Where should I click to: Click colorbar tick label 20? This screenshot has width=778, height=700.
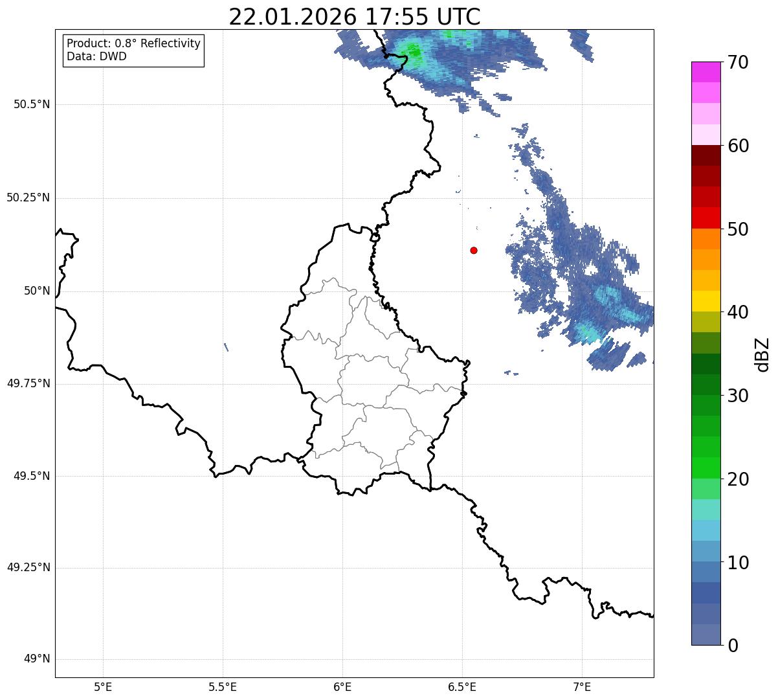click(x=737, y=479)
